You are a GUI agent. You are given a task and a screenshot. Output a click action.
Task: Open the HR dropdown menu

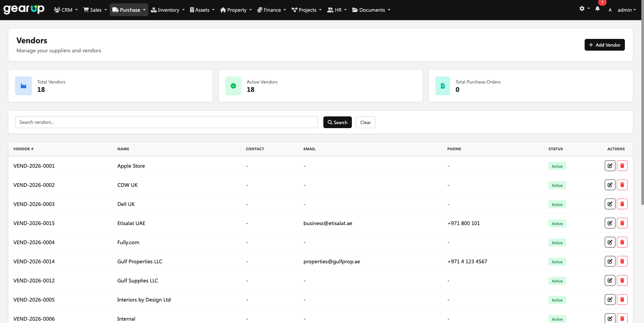337,10
